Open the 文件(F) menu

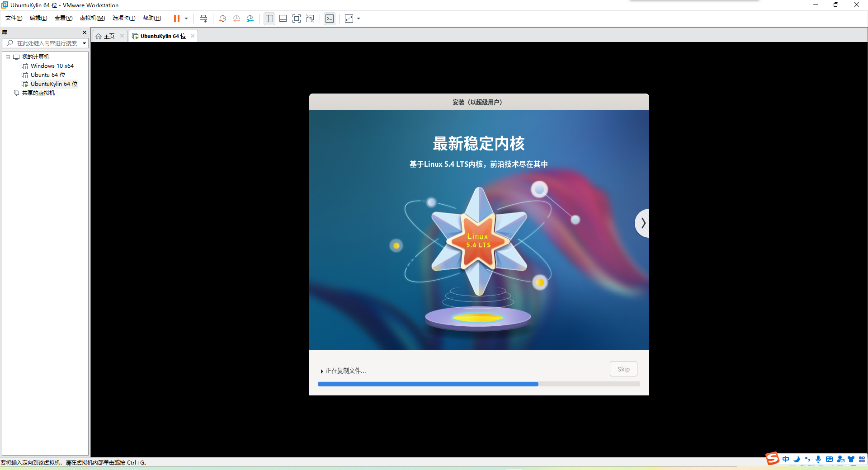tap(14, 18)
